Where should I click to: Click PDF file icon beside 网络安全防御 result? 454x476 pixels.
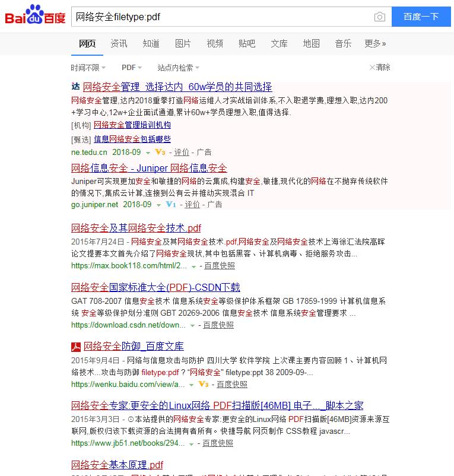76,347
